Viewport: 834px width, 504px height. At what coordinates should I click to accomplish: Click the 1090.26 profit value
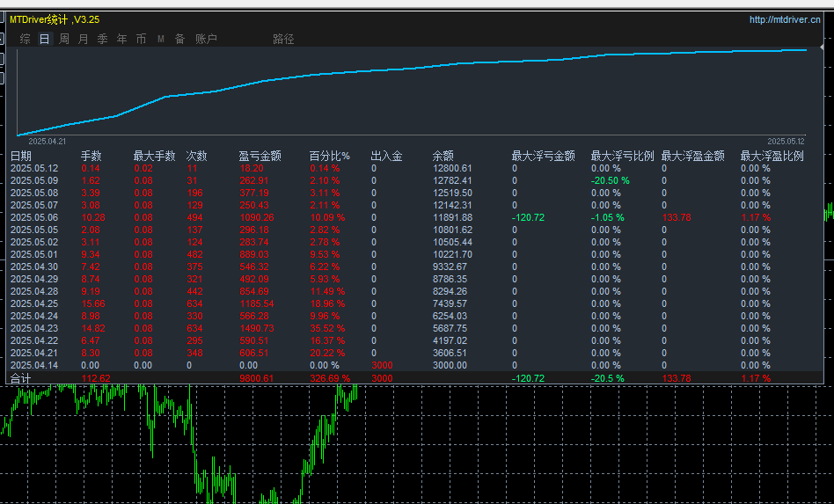[x=257, y=217]
